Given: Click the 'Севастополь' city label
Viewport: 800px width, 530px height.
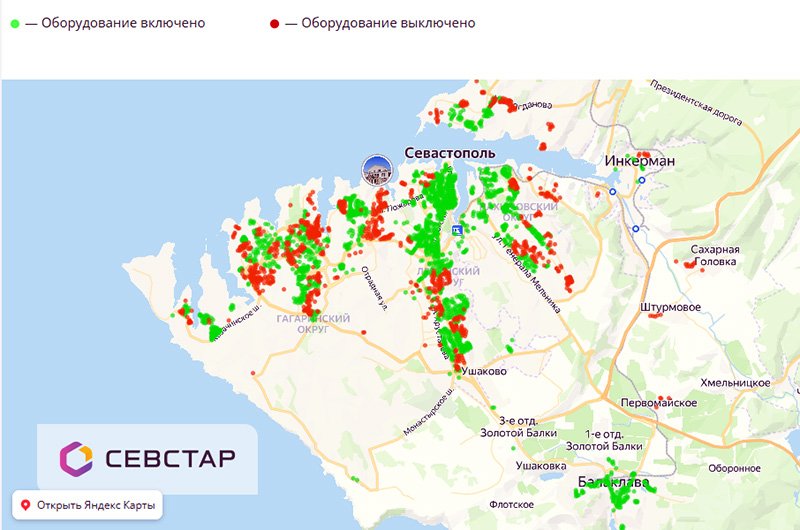Looking at the screenshot, I should [x=449, y=153].
